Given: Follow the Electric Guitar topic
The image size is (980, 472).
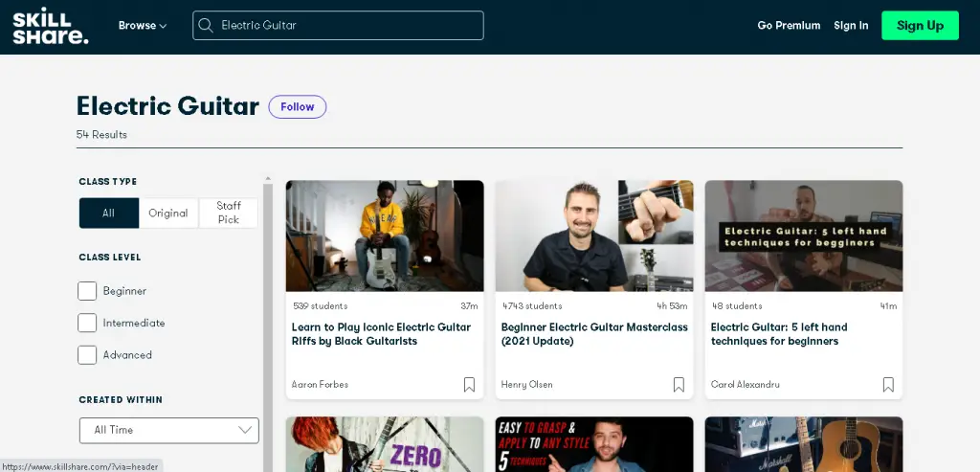Looking at the screenshot, I should pos(297,107).
